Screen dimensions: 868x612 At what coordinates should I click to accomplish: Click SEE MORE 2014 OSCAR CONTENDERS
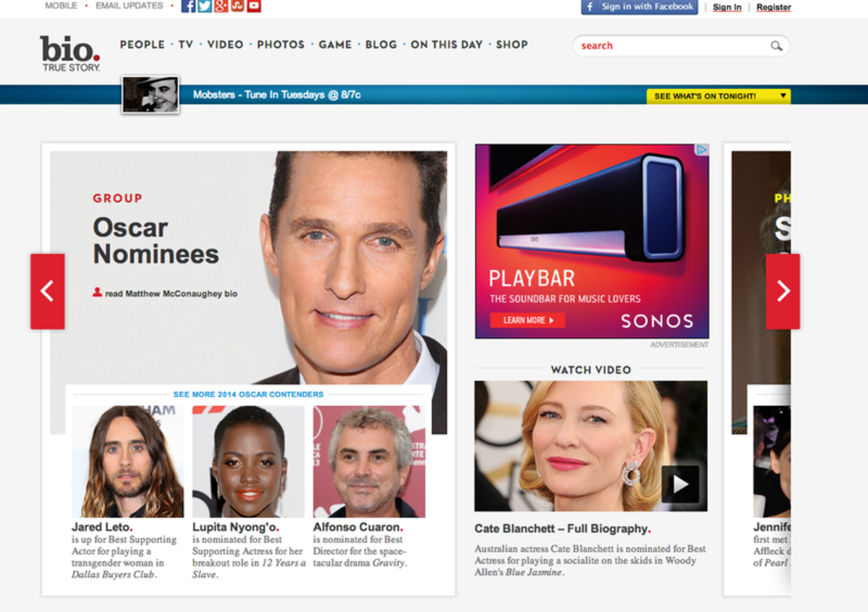[x=249, y=394]
